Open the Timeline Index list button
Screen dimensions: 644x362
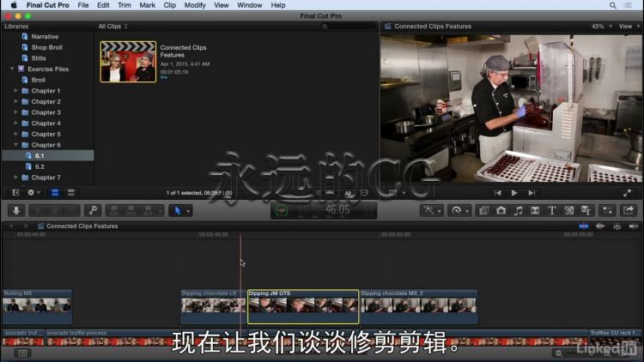[22, 353]
